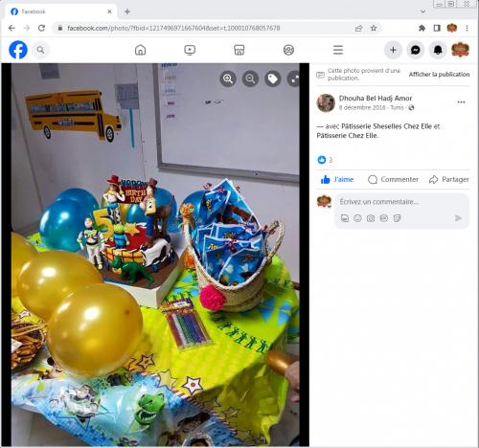Go to the Home feed icon
The height and width of the screenshot is (448, 479).
click(x=140, y=50)
